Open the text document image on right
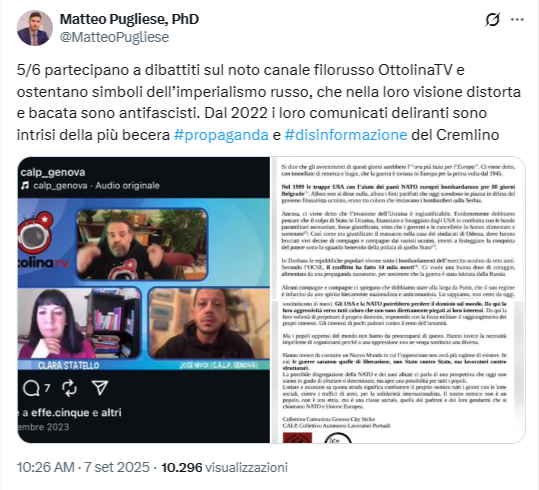The image size is (539, 490). point(398,300)
